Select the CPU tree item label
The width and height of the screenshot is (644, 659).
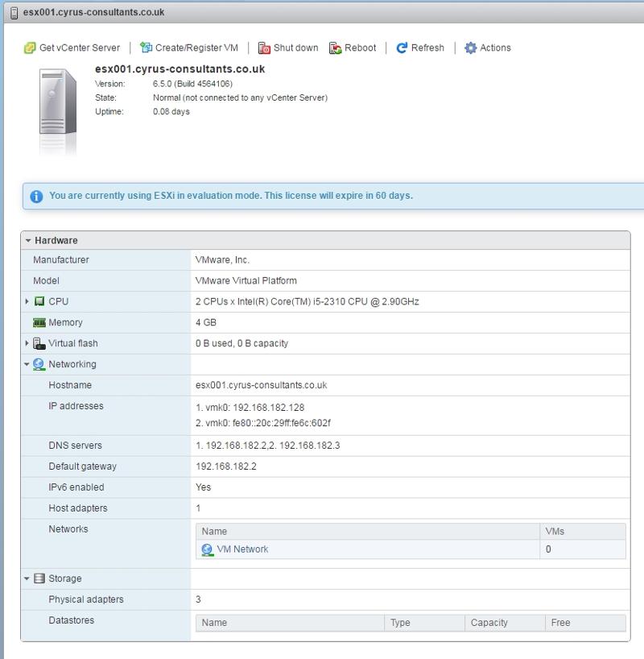(59, 301)
